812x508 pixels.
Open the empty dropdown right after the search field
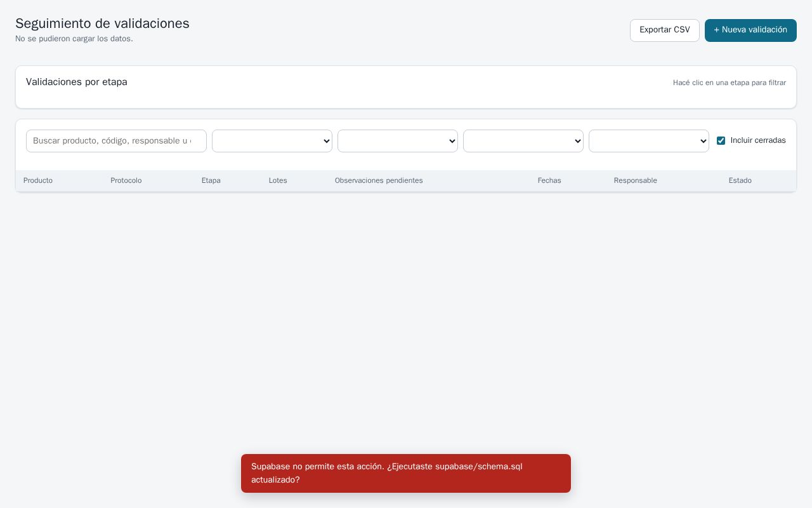(x=272, y=141)
